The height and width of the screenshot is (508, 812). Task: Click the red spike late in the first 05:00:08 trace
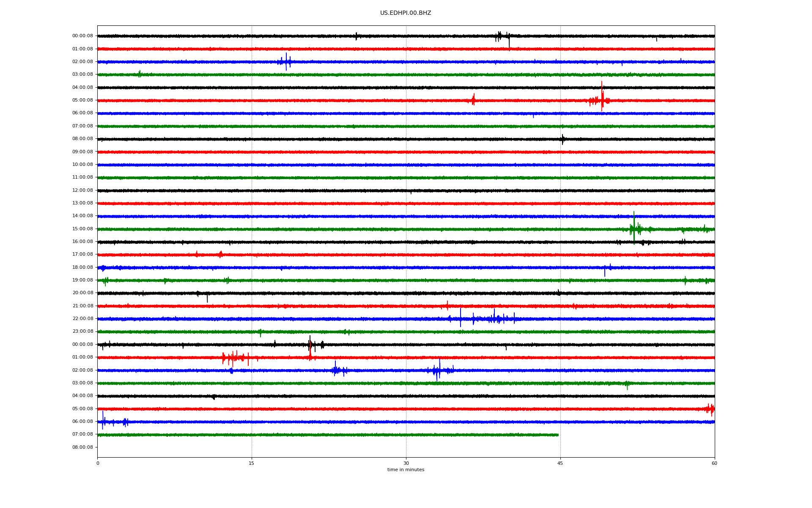tap(601, 98)
